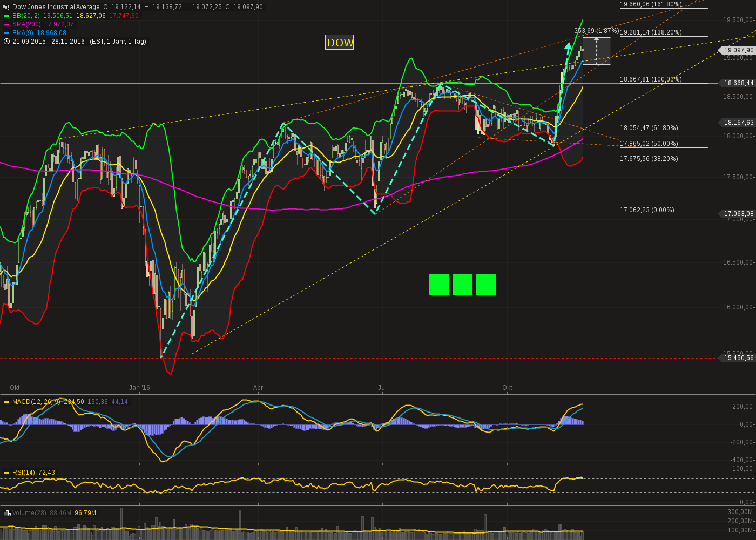
Task: Select the Volume(28) indicator label
Action: 30,512
